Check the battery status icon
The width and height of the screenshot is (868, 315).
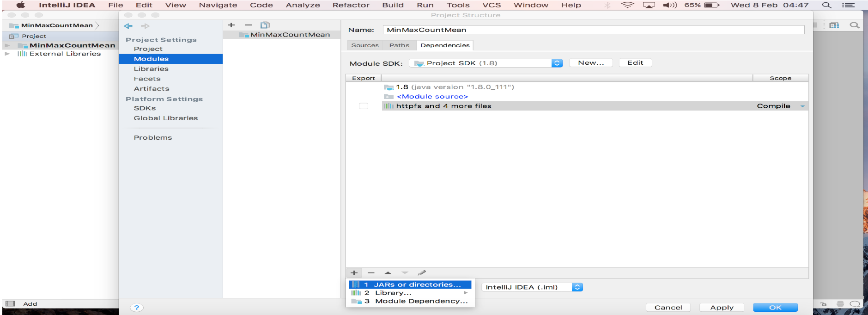(712, 5)
